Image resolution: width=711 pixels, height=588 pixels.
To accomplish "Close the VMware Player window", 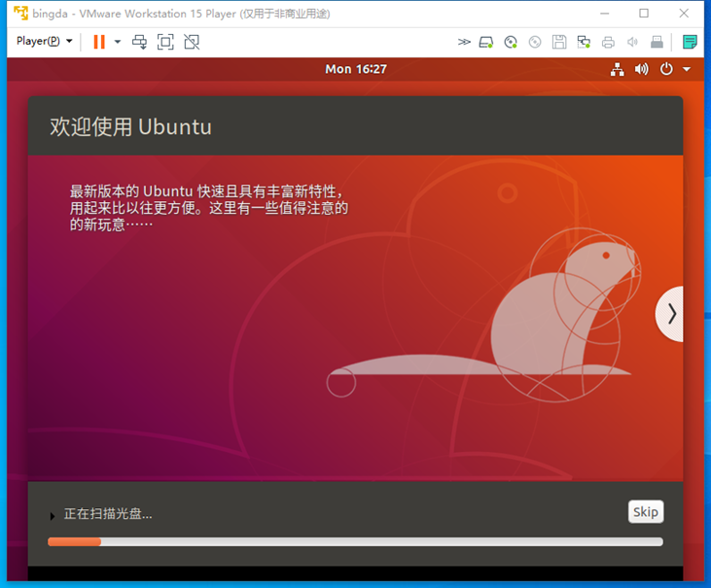I will [684, 14].
